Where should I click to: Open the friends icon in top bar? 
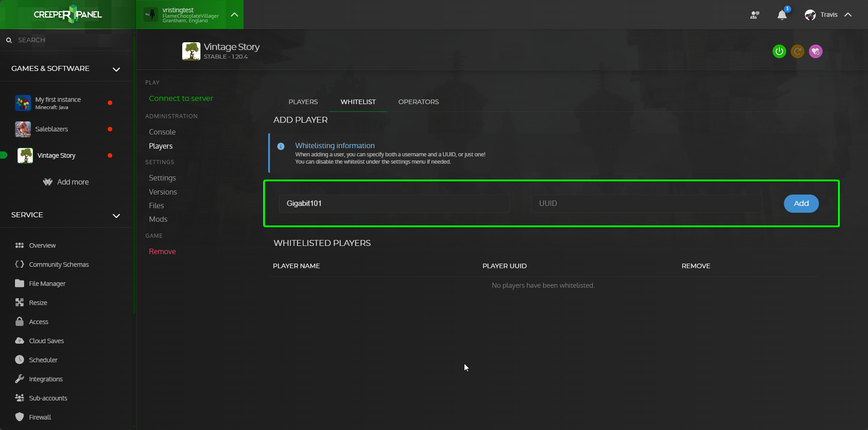tap(755, 15)
